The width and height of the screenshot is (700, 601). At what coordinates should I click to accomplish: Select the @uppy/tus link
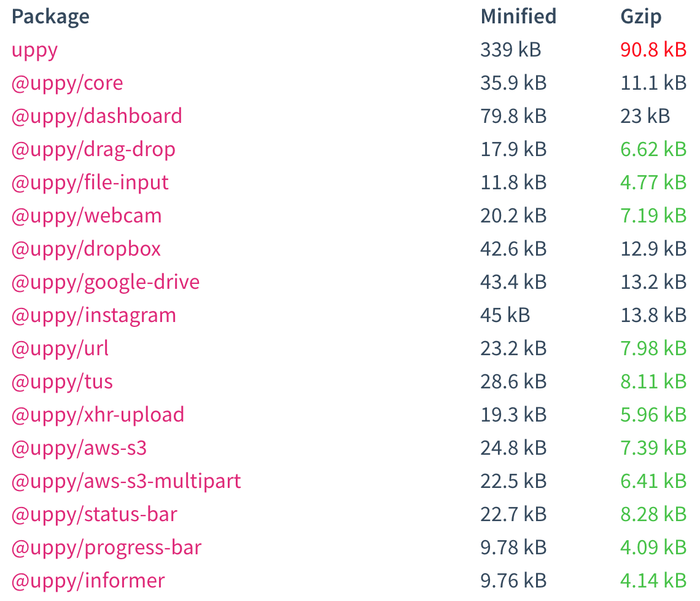point(62,382)
